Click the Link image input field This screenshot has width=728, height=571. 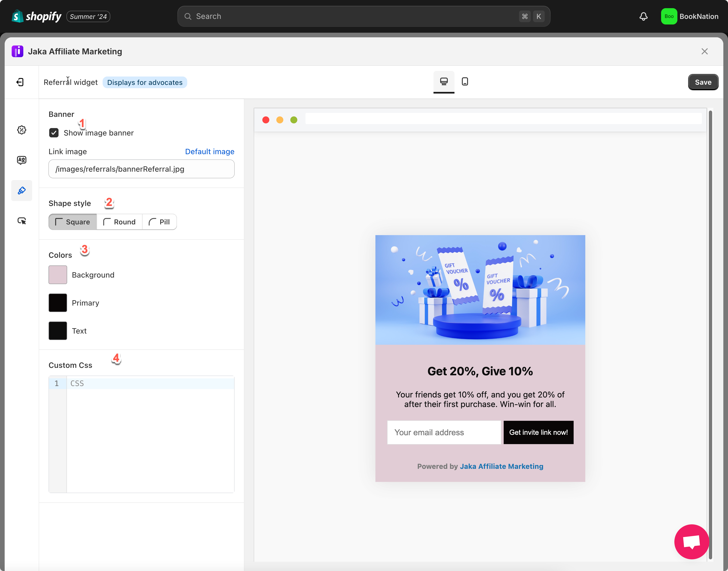coord(141,169)
